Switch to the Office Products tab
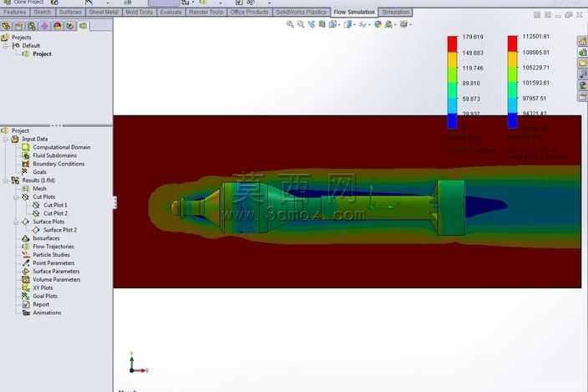The image size is (588, 392). pos(250,12)
